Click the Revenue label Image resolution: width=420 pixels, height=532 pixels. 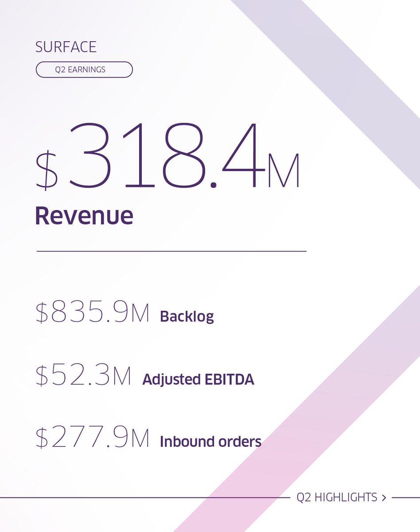pyautogui.click(x=84, y=215)
